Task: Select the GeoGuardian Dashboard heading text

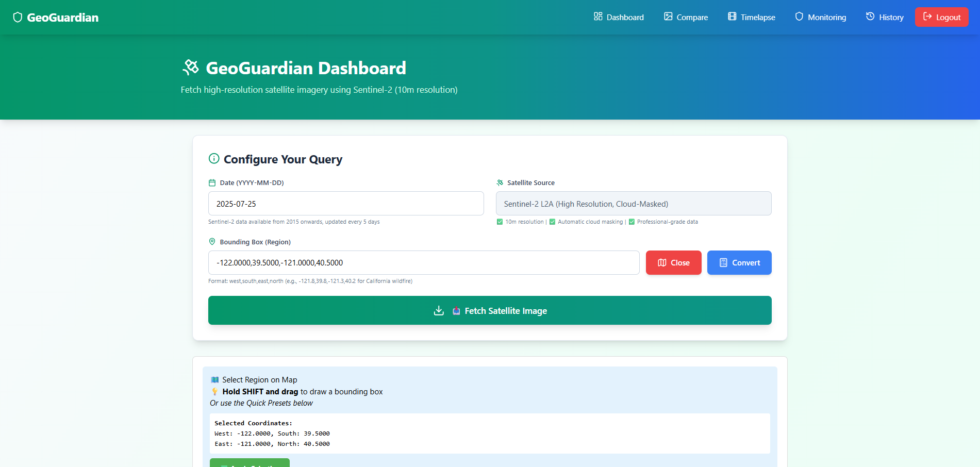Action: [306, 68]
